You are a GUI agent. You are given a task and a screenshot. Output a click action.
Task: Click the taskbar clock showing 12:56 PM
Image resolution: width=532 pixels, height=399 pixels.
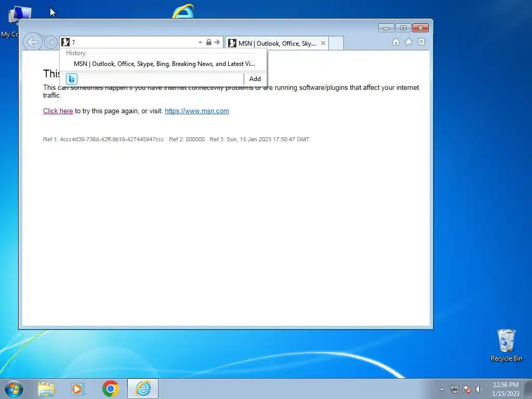(506, 389)
